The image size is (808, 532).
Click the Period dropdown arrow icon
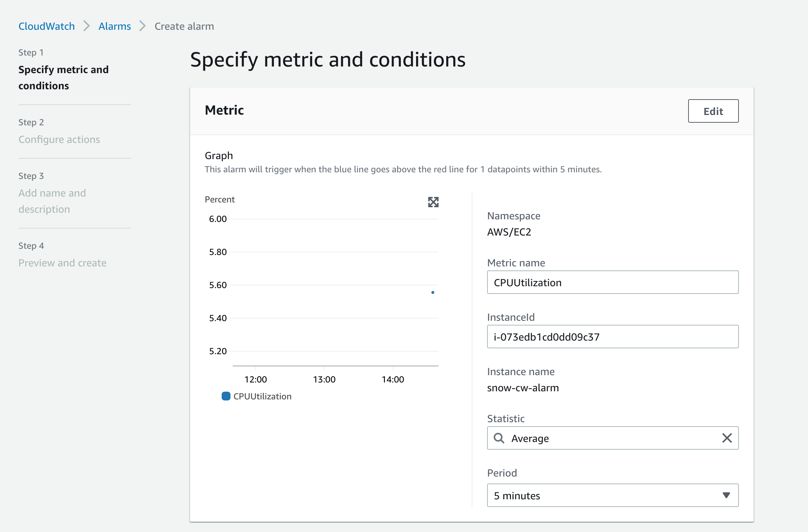click(x=726, y=495)
